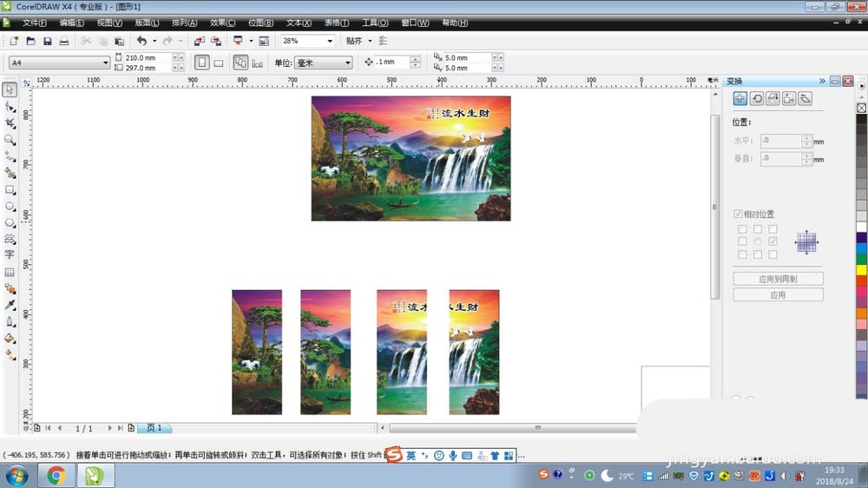Image resolution: width=868 pixels, height=488 pixels.
Task: Select the Smart fill tool
Action: [10, 174]
